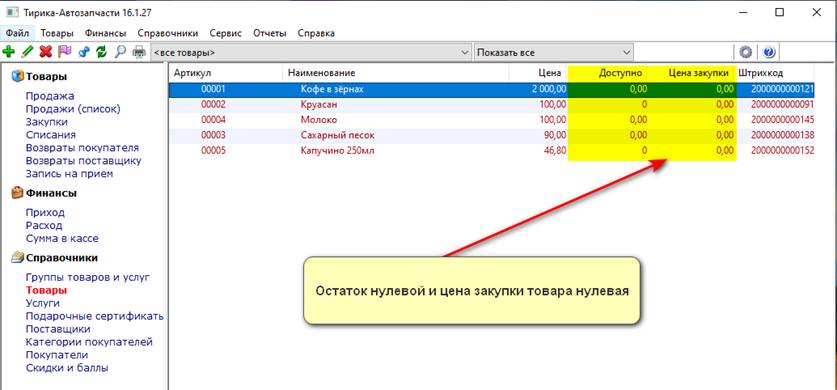Click the Финансы section heading
The image size is (837, 390).
(51, 193)
